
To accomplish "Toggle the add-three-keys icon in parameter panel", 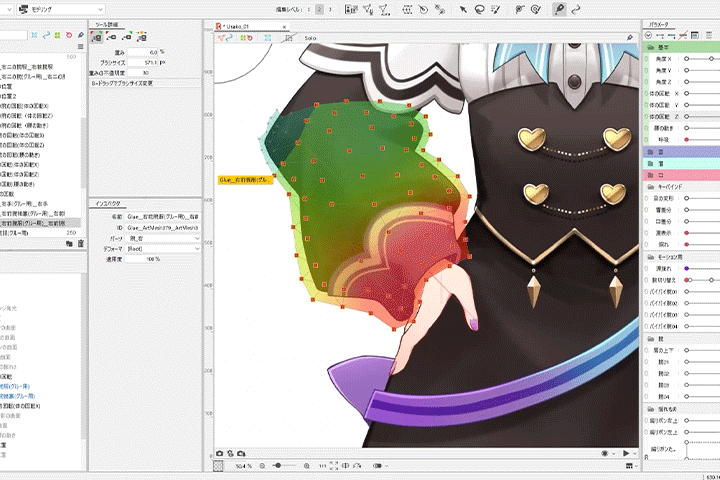I will click(x=672, y=35).
